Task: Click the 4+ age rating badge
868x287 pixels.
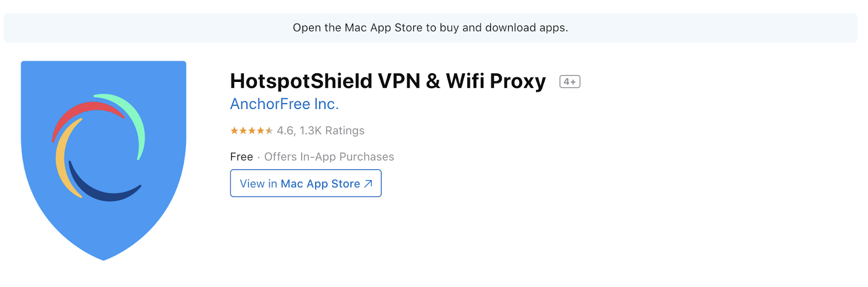Action: [570, 82]
